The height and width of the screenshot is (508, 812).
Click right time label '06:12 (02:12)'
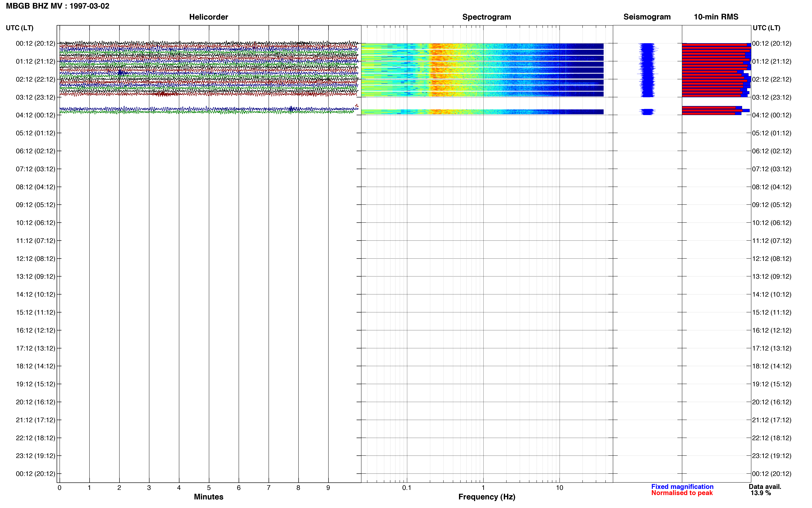[772, 151]
